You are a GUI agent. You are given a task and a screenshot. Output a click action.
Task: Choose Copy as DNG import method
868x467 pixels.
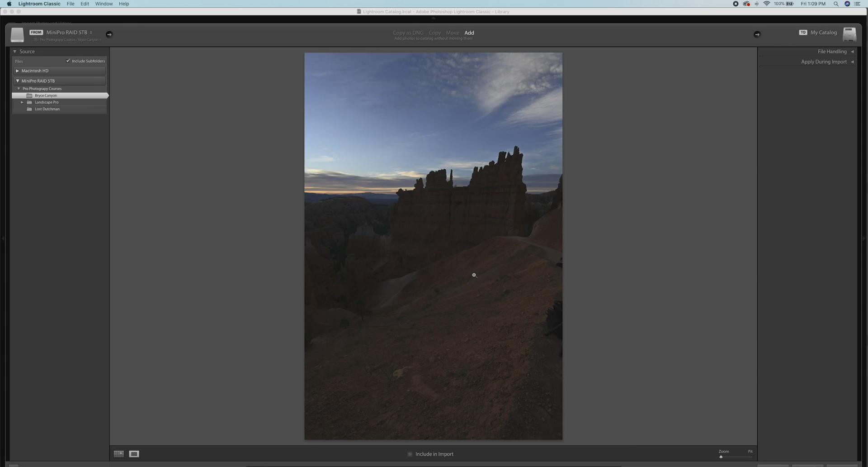coord(408,33)
